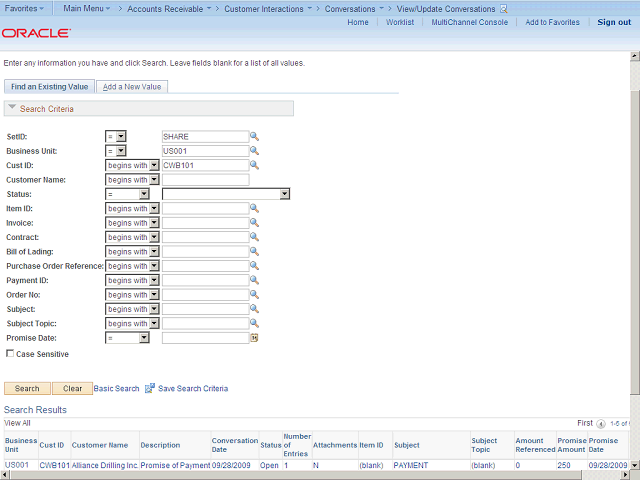Viewport: 640px width, 480px height.
Task: Click the previous results arrow icon
Action: tap(601, 424)
